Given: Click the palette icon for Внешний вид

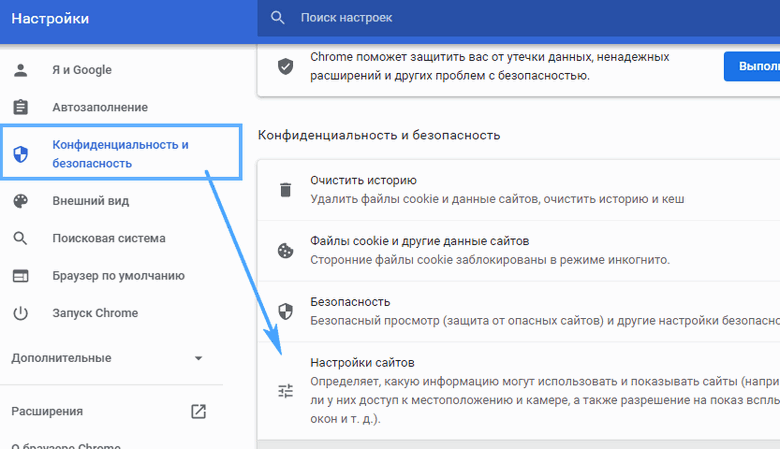Looking at the screenshot, I should (x=20, y=201).
